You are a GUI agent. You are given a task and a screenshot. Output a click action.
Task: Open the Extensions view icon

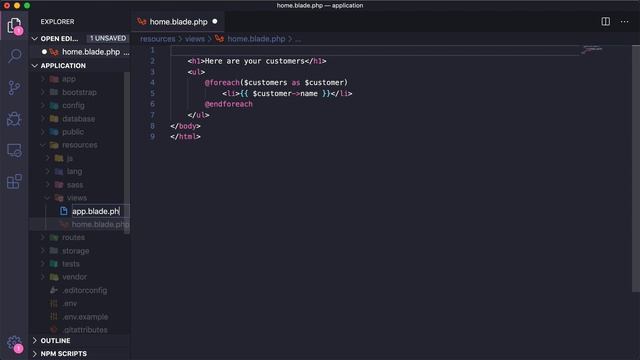click(x=14, y=182)
